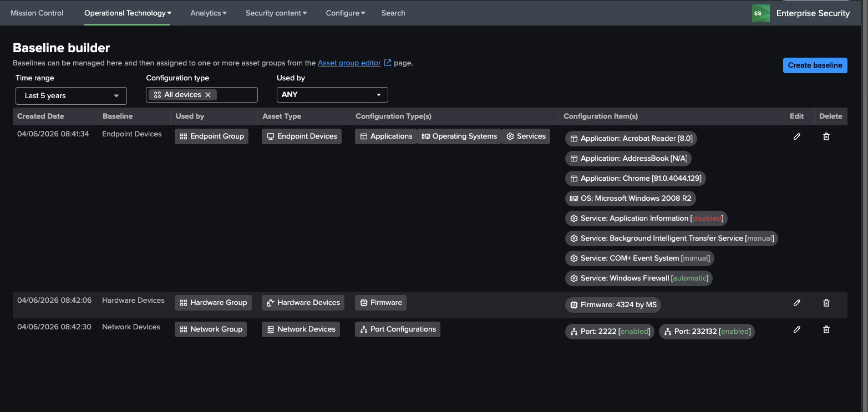Viewport: 868px width, 412px height.
Task: Go to Mission Control
Action: 37,13
